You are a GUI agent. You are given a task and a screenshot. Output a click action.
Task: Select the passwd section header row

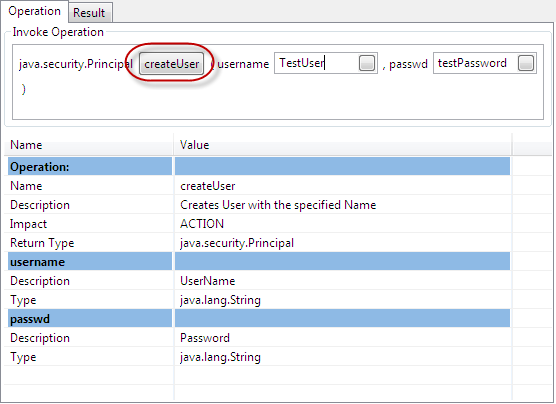coord(259,319)
